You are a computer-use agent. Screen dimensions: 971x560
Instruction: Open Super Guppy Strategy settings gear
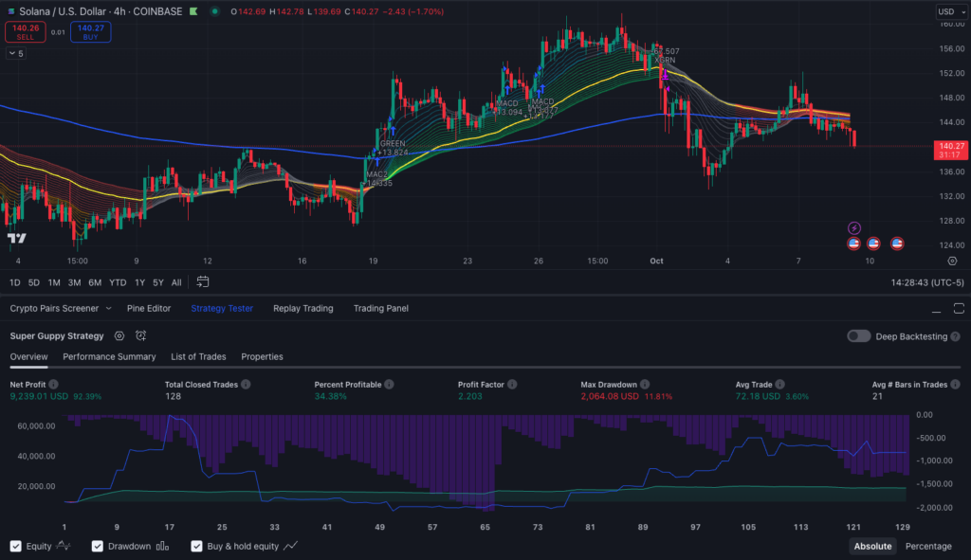119,336
